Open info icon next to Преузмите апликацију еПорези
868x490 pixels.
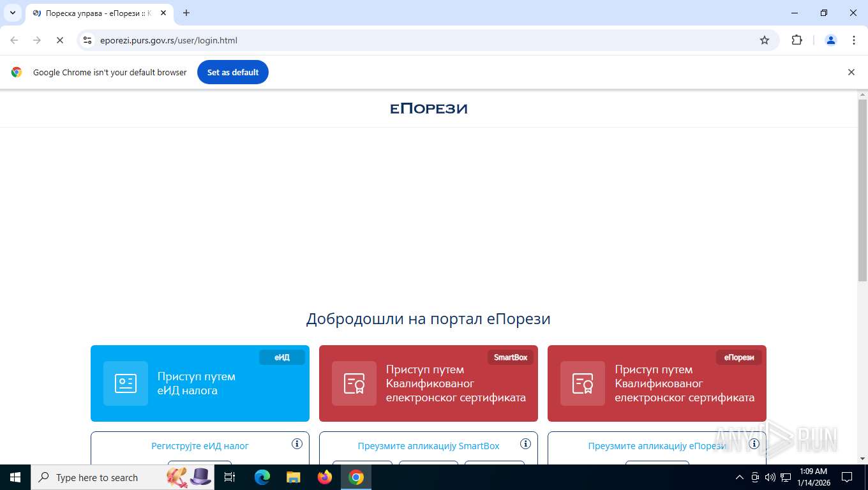754,443
